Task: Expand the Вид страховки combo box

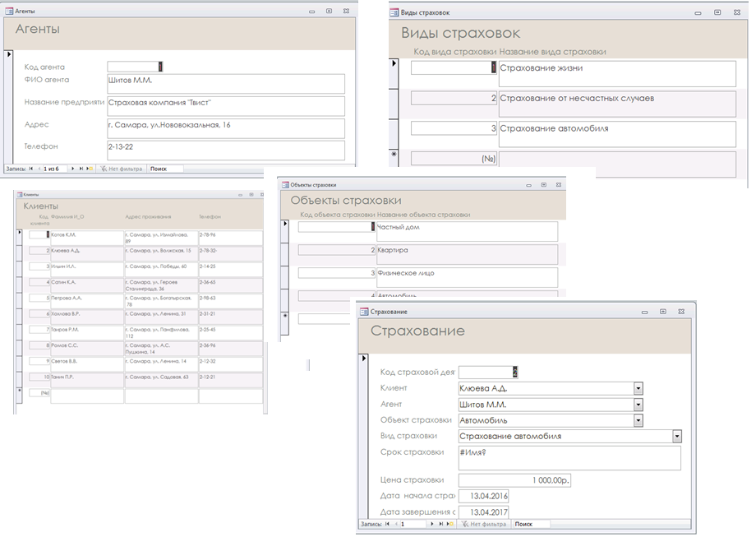Action: [676, 437]
